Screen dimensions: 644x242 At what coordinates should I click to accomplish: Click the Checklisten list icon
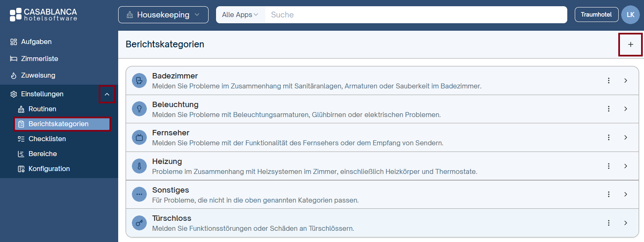(21, 139)
